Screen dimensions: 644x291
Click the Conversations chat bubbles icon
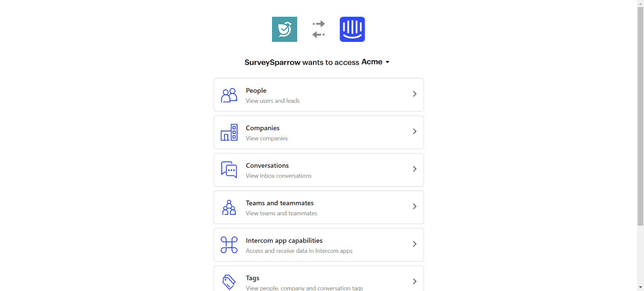point(229,170)
